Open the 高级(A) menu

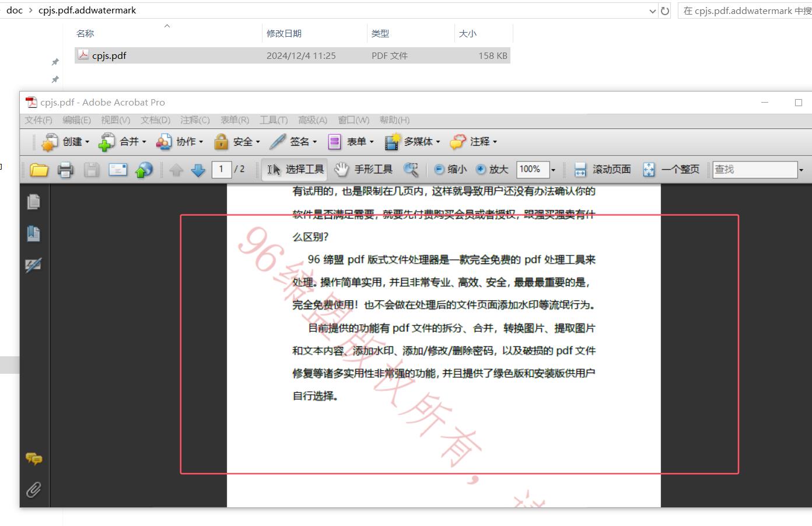[313, 120]
